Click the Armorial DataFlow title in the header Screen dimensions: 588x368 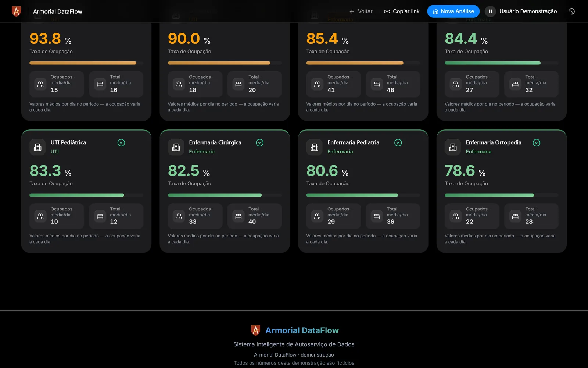58,11
